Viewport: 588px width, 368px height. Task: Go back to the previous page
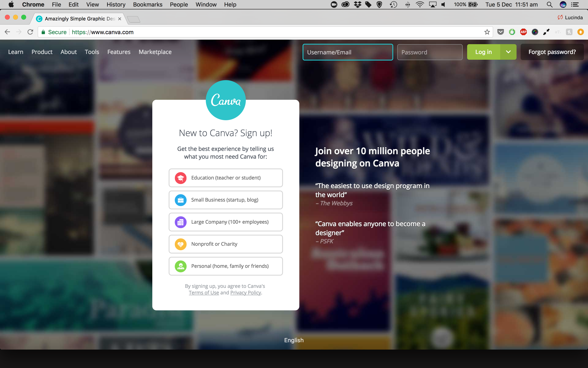(x=7, y=32)
